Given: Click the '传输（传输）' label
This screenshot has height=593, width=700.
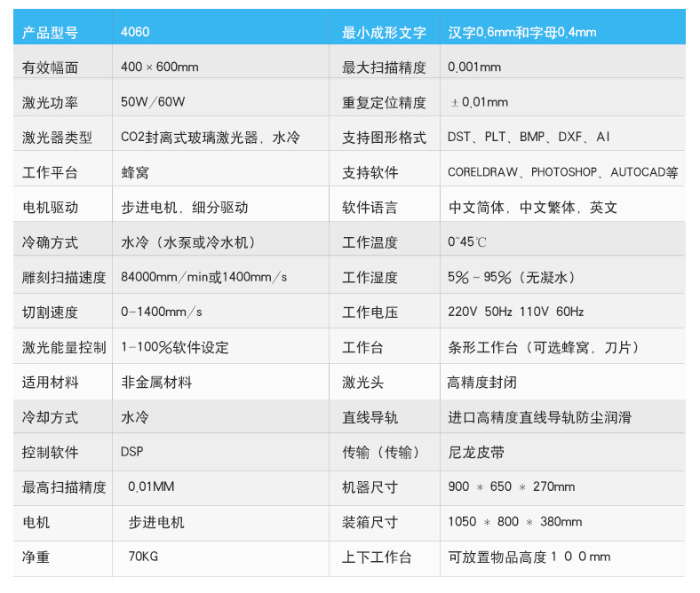Looking at the screenshot, I should (x=382, y=453).
